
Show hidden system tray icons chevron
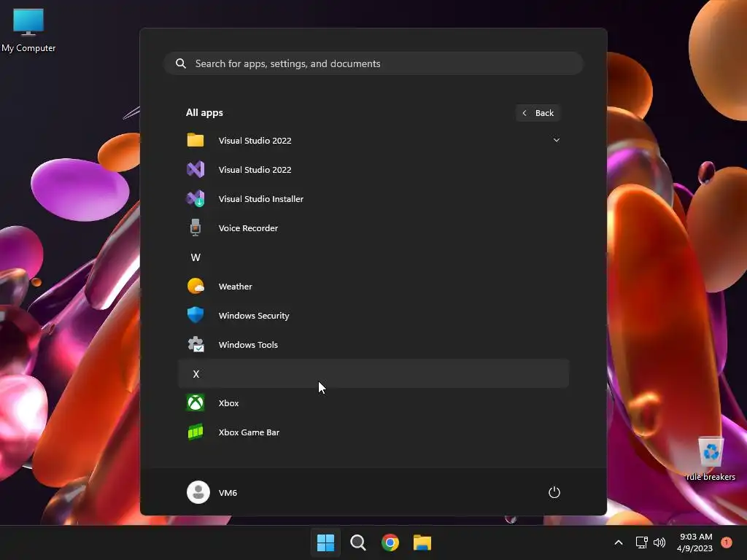point(619,542)
